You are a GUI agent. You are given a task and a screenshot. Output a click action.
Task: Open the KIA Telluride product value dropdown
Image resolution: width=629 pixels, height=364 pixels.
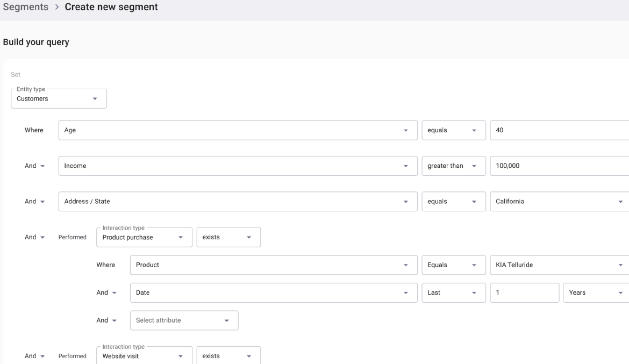tap(559, 265)
